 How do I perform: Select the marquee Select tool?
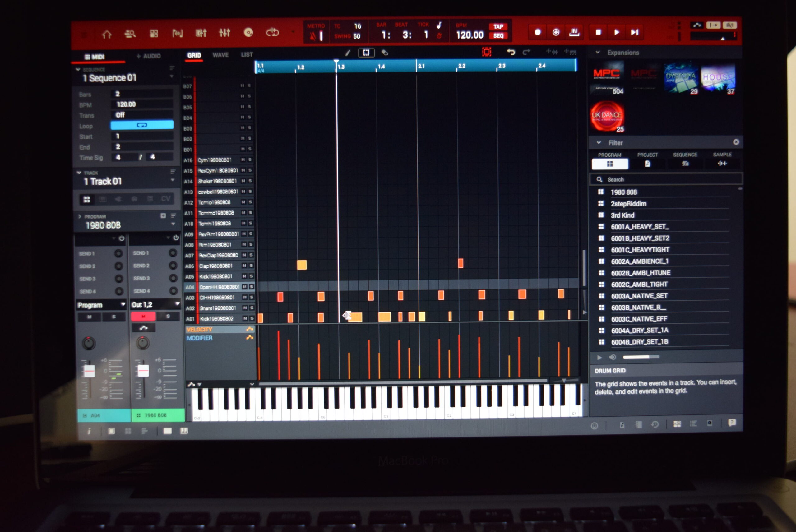366,53
